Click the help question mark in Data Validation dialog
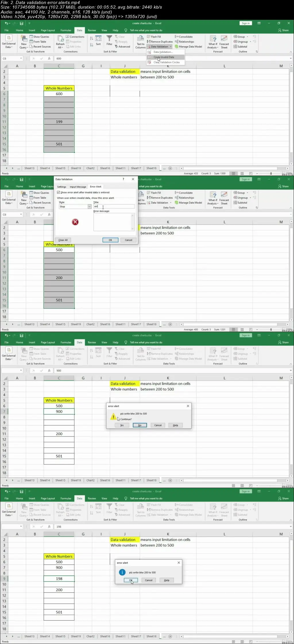 click(123, 179)
